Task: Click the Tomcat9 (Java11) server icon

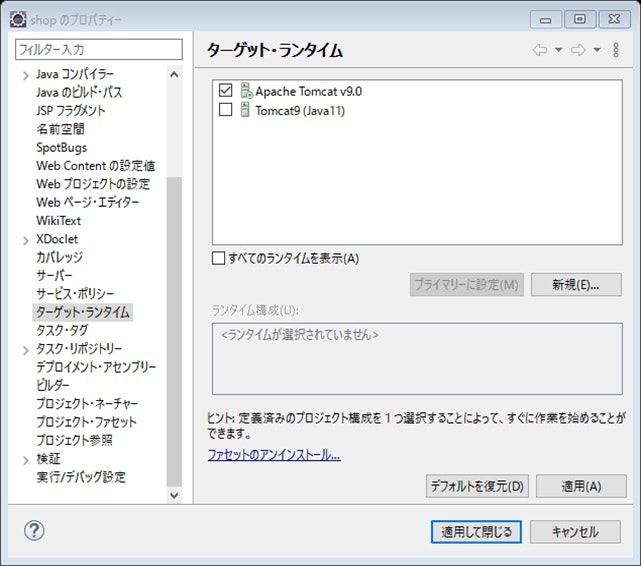Action: pyautogui.click(x=245, y=110)
